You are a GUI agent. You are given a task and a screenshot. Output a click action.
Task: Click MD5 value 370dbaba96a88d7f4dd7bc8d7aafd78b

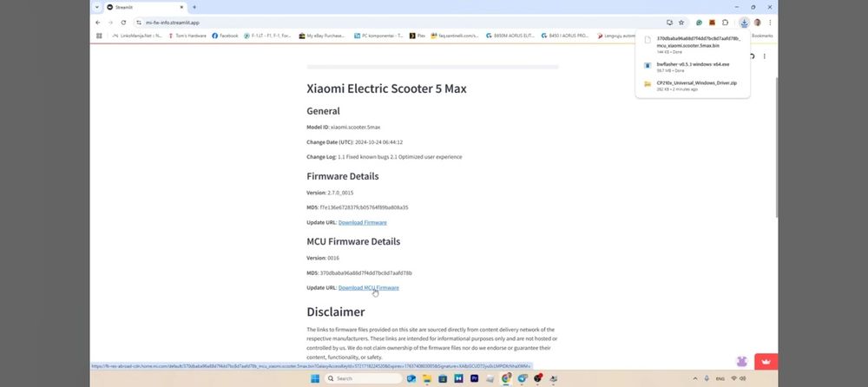click(x=366, y=273)
